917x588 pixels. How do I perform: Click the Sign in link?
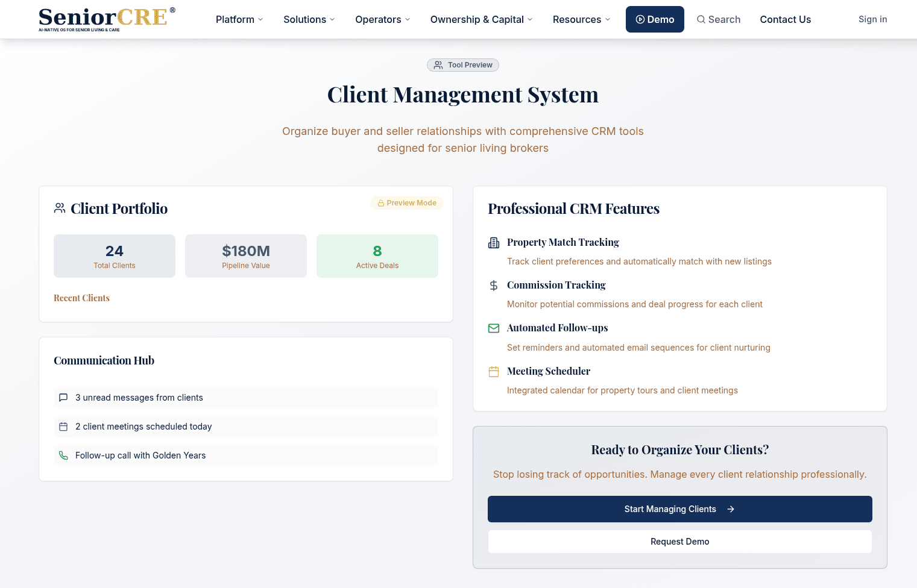(873, 19)
